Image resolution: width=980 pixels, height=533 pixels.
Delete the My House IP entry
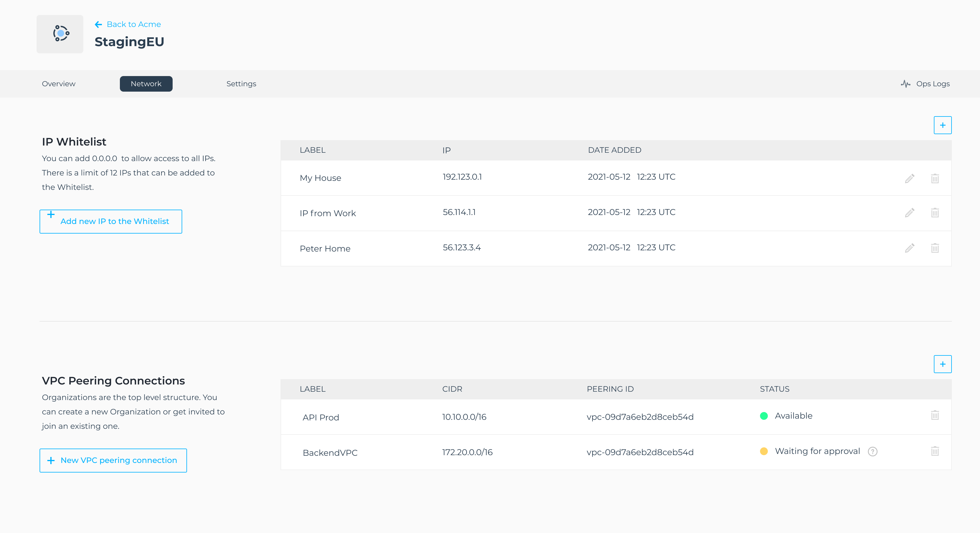click(935, 178)
